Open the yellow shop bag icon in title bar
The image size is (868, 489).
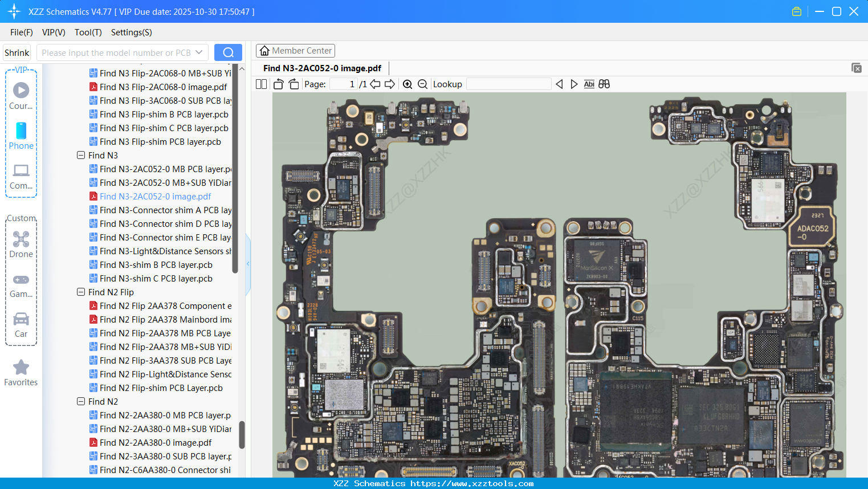click(x=797, y=11)
